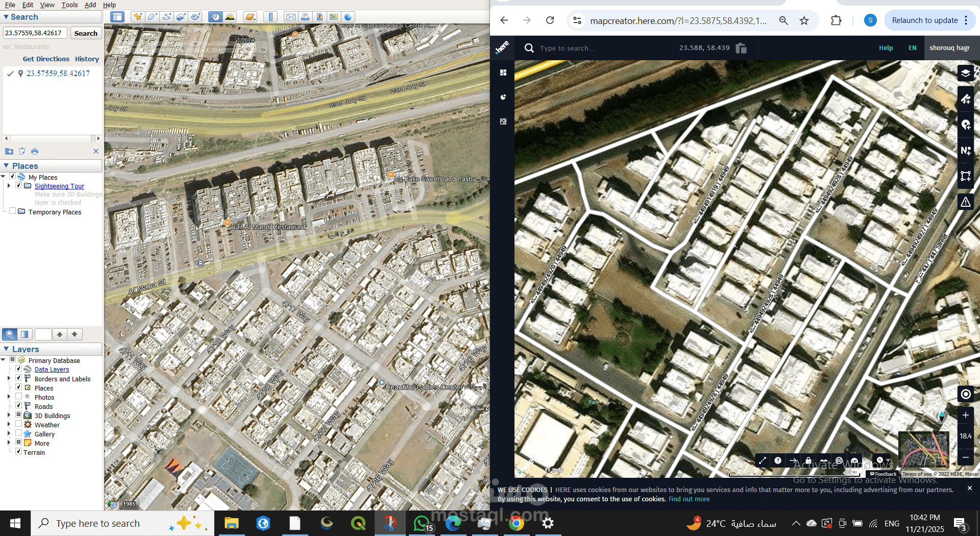Select the Add Polygon tool
The height and width of the screenshot is (536, 980).
click(152, 17)
